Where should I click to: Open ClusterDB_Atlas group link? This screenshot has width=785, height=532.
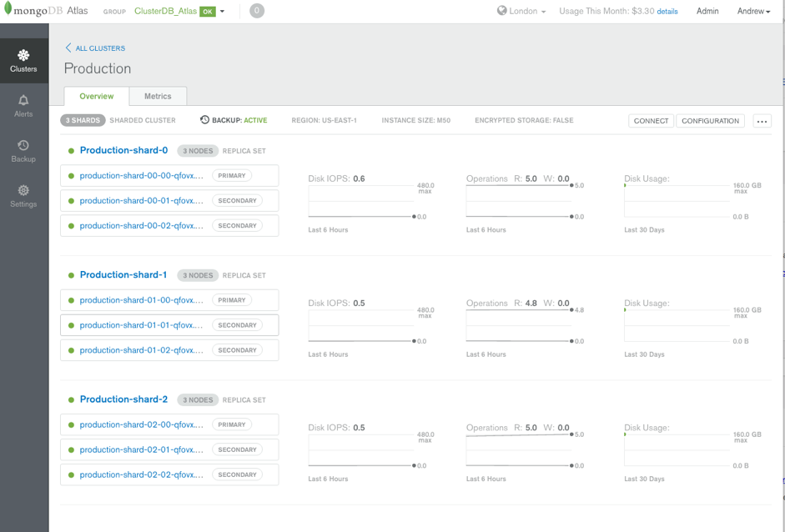coord(165,11)
